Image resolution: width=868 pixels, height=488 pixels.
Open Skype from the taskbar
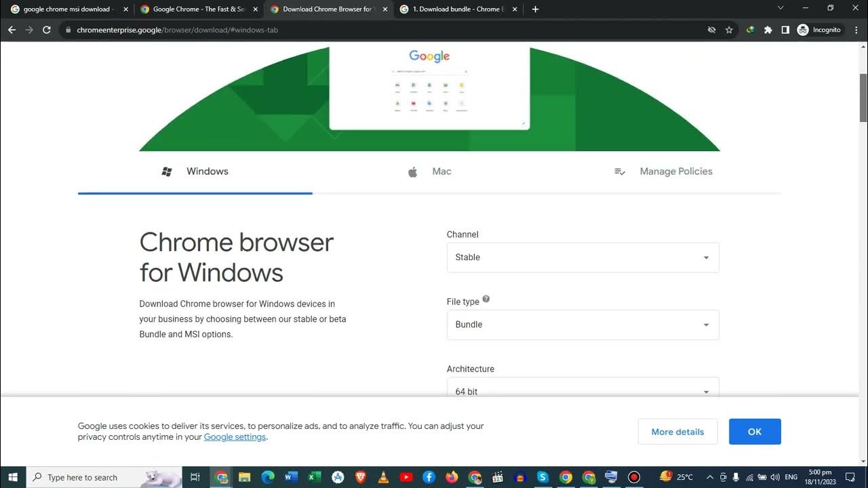tap(542, 477)
